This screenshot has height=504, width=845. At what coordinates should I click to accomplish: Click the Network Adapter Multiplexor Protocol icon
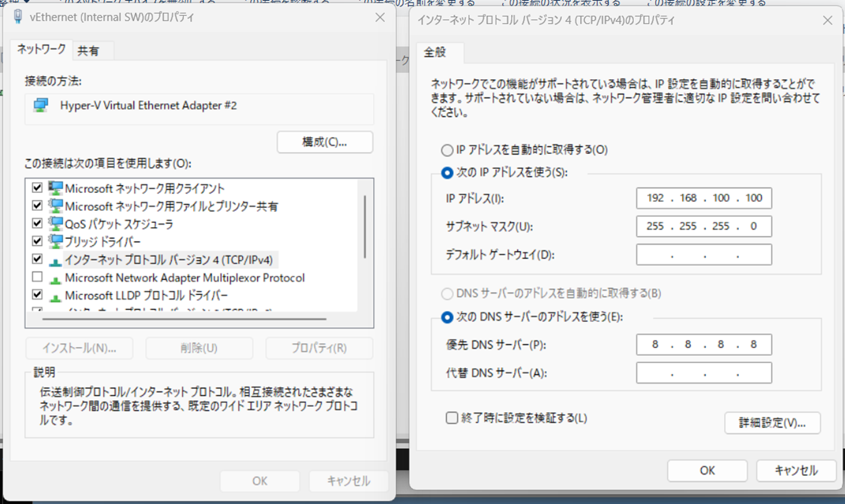tap(55, 279)
